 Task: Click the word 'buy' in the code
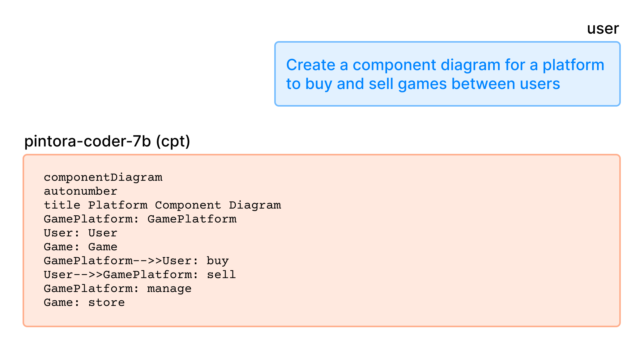click(x=218, y=261)
